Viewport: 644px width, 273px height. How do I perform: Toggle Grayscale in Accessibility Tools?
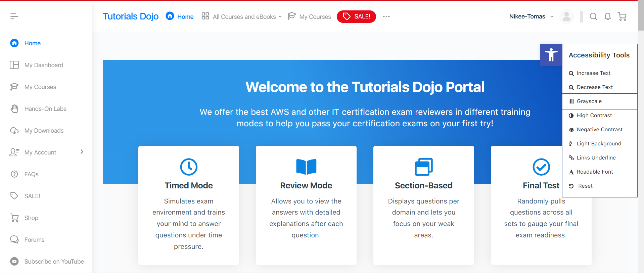tap(589, 101)
